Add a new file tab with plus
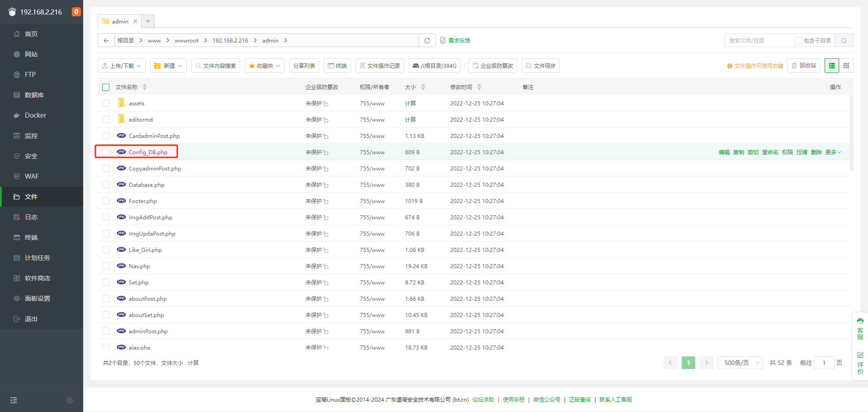868x412 pixels. tap(148, 21)
